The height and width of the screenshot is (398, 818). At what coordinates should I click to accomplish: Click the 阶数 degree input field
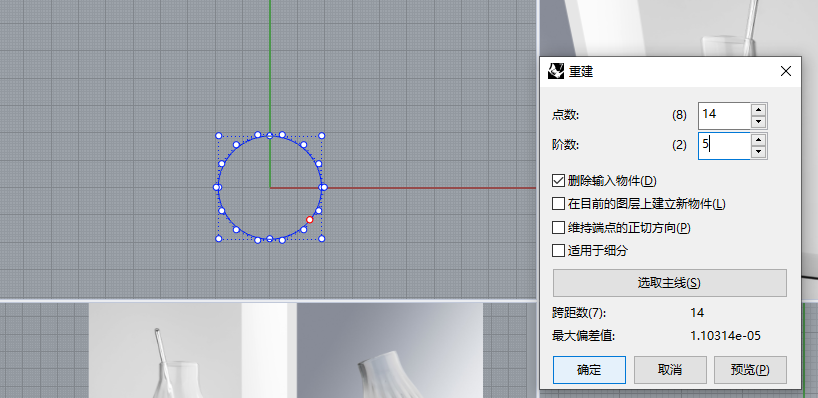point(724,146)
